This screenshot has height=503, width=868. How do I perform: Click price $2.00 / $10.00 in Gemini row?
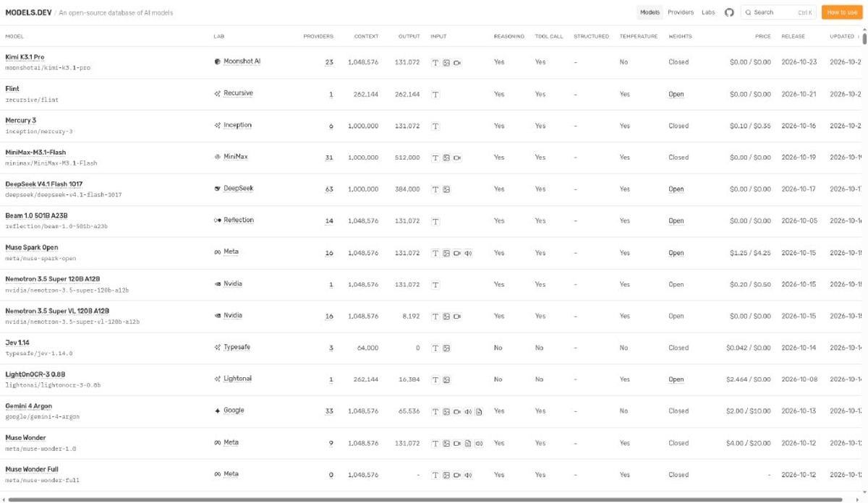tap(749, 411)
